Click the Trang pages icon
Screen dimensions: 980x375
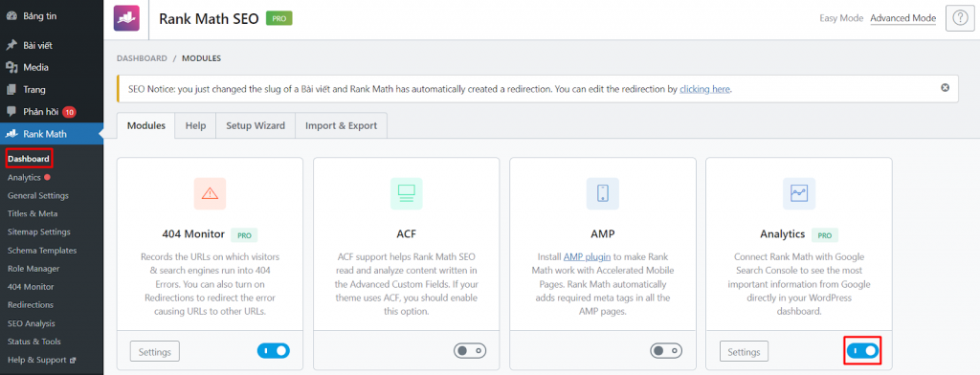pos(11,89)
